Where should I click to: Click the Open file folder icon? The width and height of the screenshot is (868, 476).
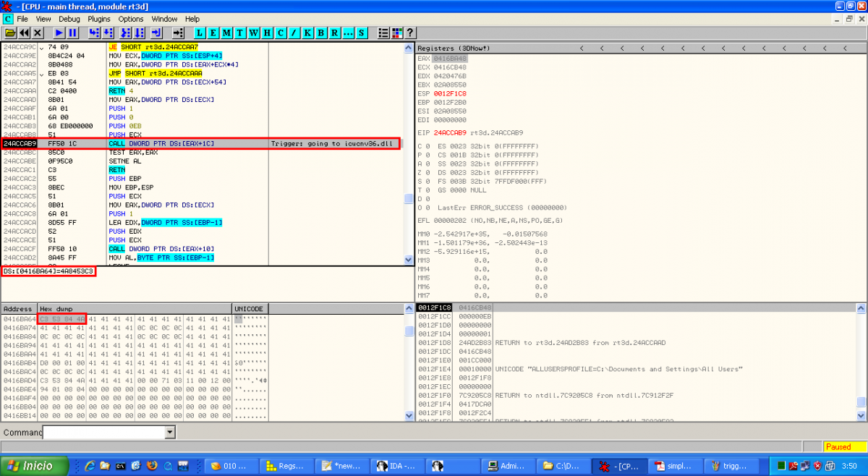tap(10, 33)
